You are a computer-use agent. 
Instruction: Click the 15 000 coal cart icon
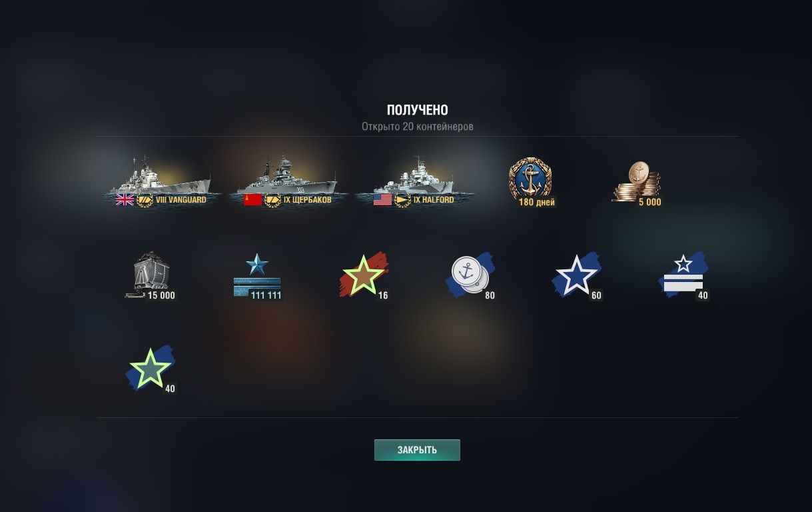[151, 275]
